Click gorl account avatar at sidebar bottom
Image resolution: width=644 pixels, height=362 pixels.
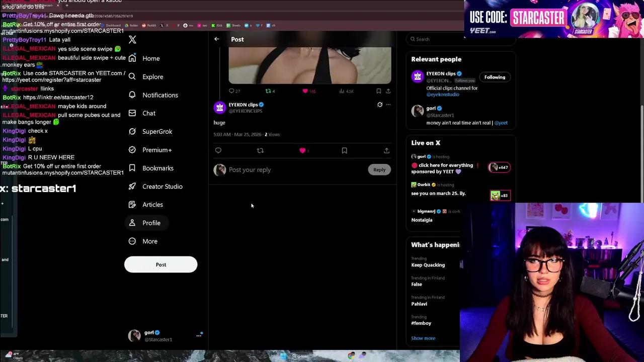[134, 335]
